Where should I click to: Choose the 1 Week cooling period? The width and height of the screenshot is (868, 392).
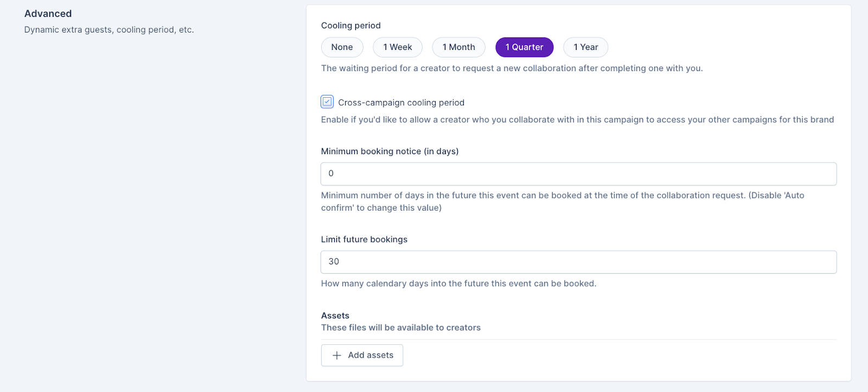[398, 47]
